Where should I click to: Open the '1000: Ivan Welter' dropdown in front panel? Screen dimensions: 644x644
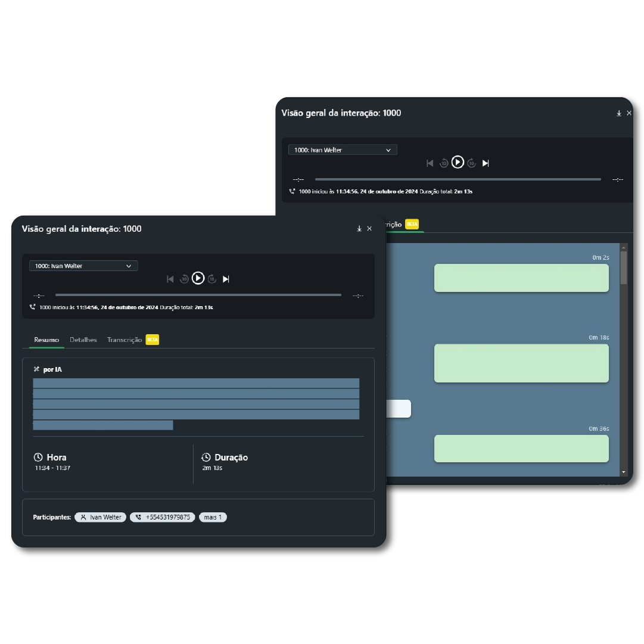(83, 266)
